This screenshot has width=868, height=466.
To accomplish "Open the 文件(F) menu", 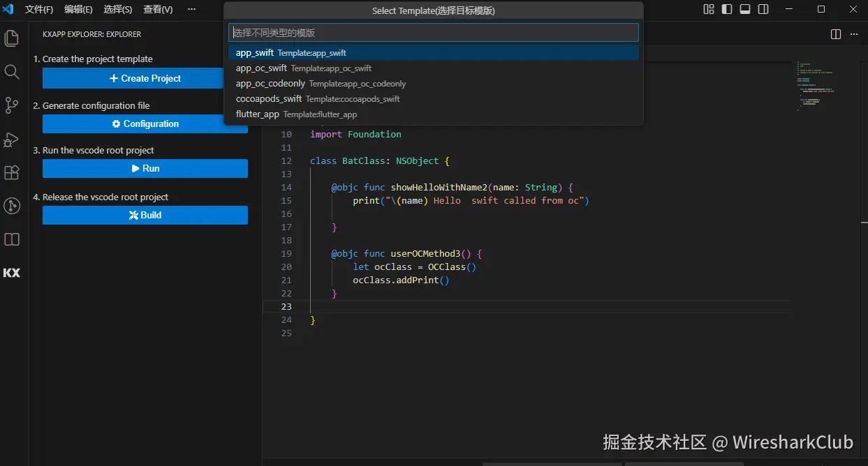I will (39, 10).
